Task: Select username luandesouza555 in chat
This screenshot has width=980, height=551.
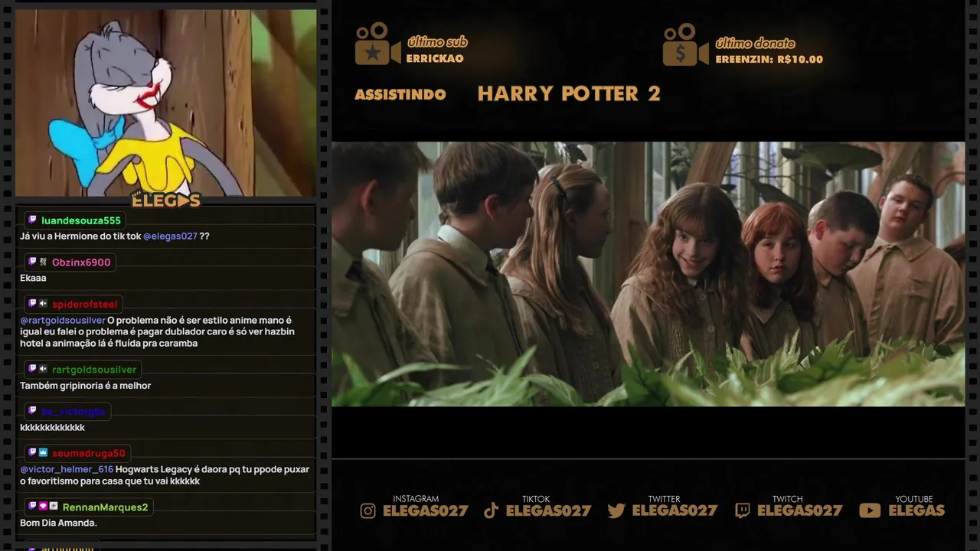Action: click(x=81, y=220)
